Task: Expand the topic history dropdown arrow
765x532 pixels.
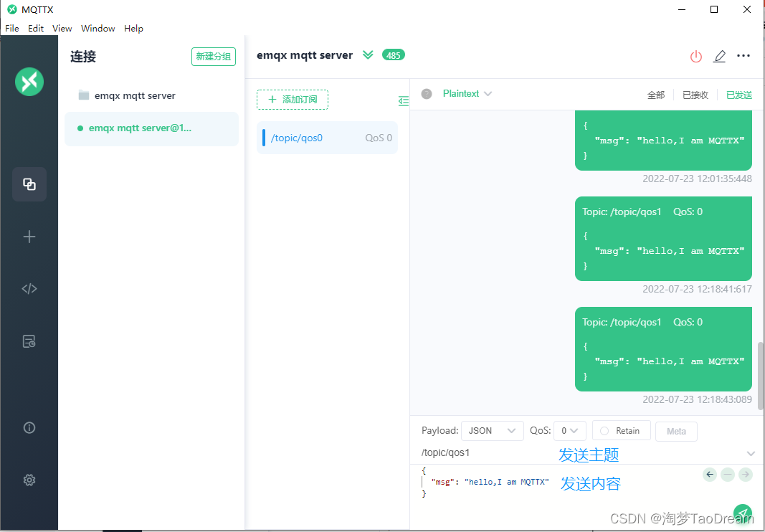Action: [751, 453]
